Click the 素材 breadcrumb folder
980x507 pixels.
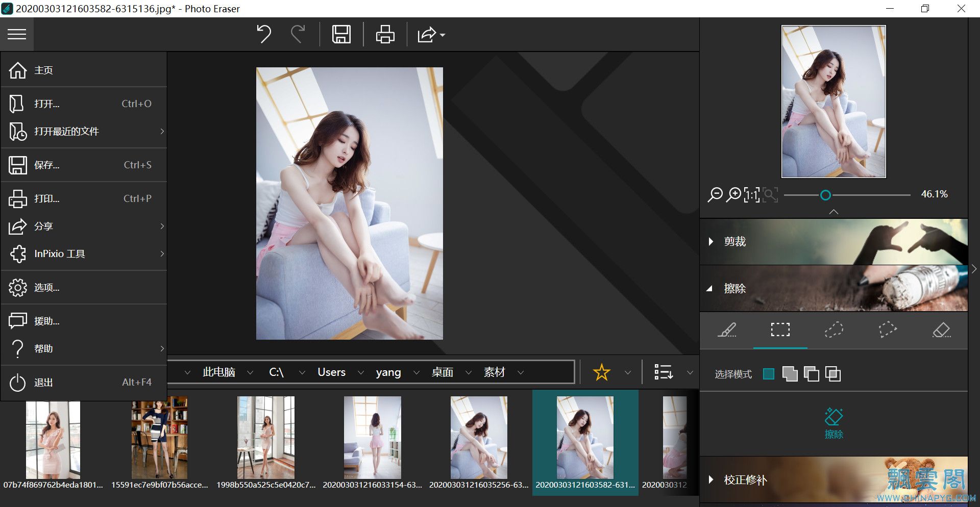[x=494, y=372]
